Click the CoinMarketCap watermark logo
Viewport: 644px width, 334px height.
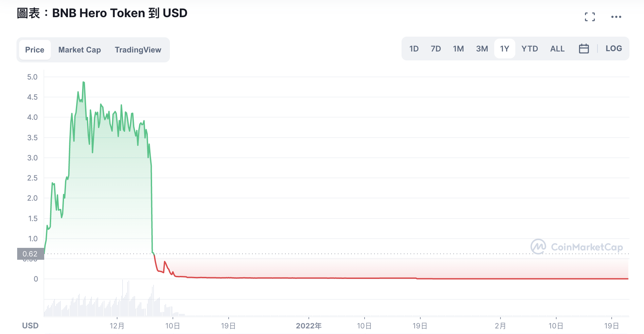pyautogui.click(x=577, y=247)
